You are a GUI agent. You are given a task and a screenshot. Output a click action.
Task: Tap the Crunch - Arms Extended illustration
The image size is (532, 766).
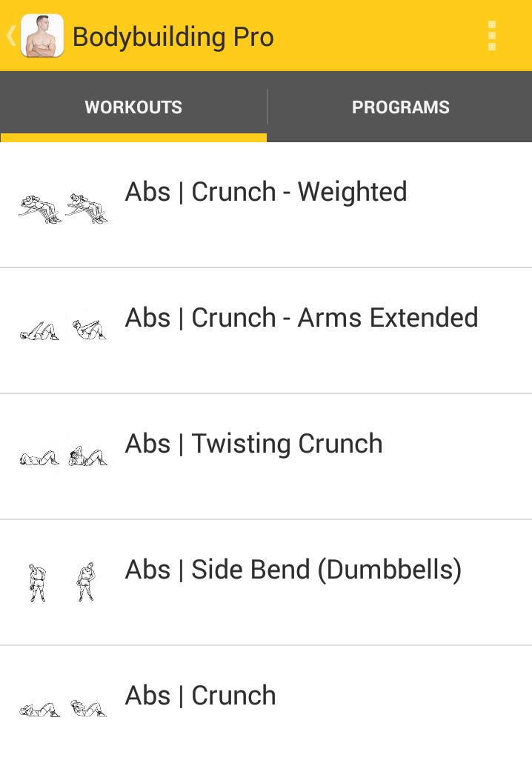[64, 328]
